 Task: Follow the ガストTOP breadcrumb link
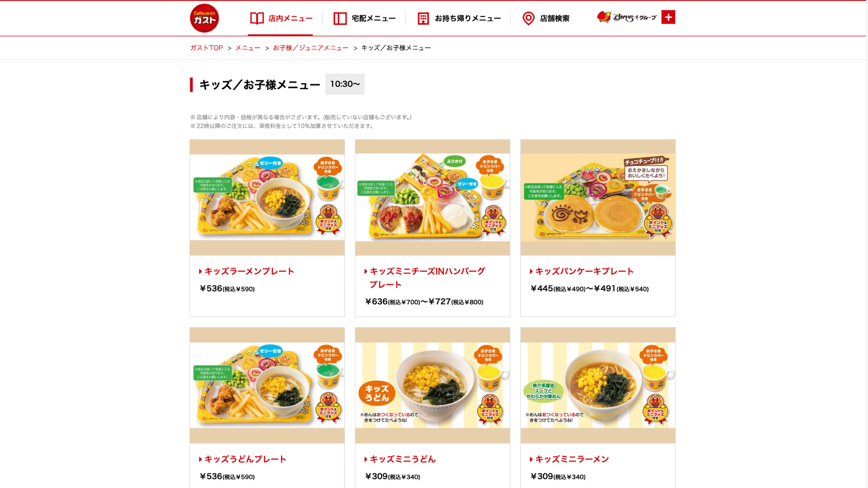(x=206, y=48)
